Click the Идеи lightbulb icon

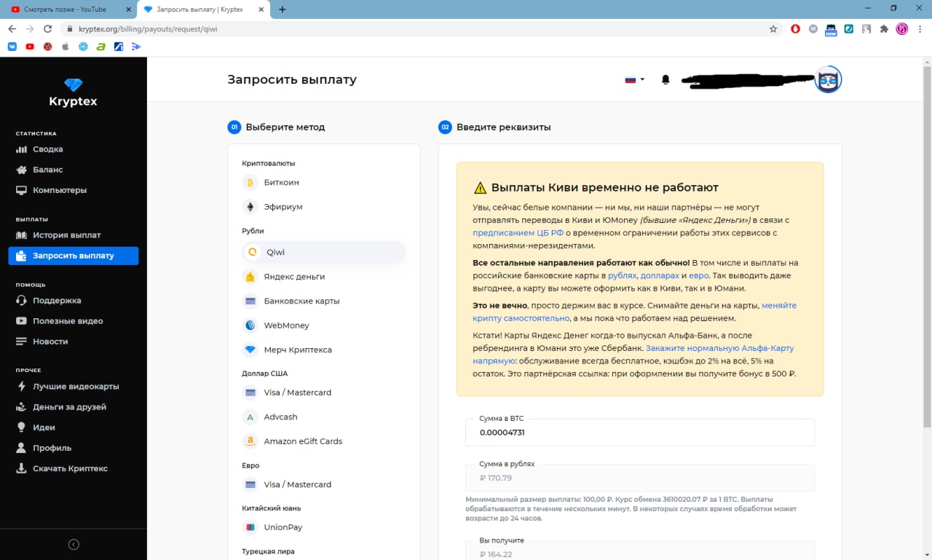[x=21, y=427]
